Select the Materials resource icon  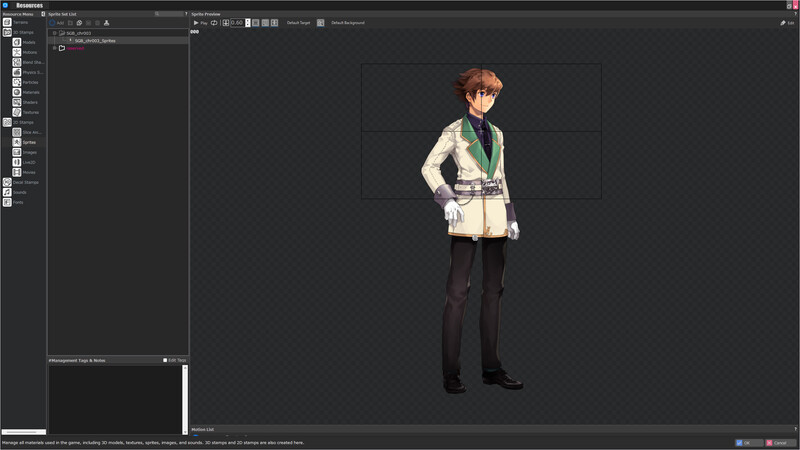(17, 92)
